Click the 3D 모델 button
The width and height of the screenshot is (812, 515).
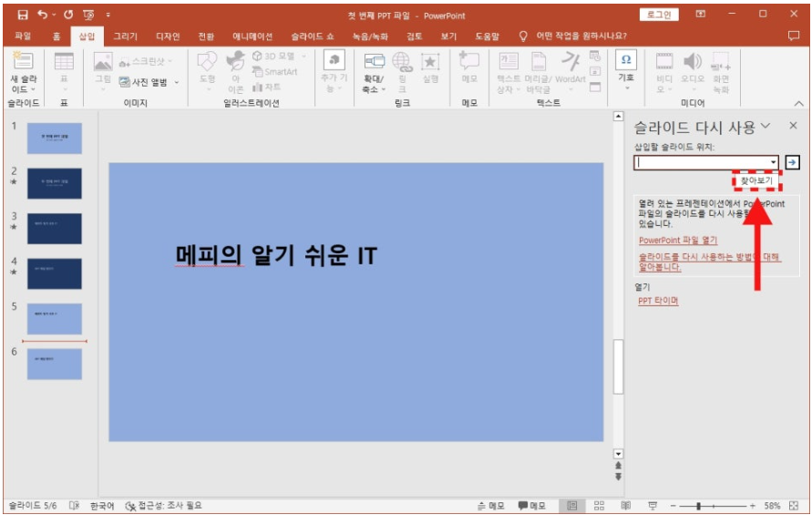pos(273,56)
